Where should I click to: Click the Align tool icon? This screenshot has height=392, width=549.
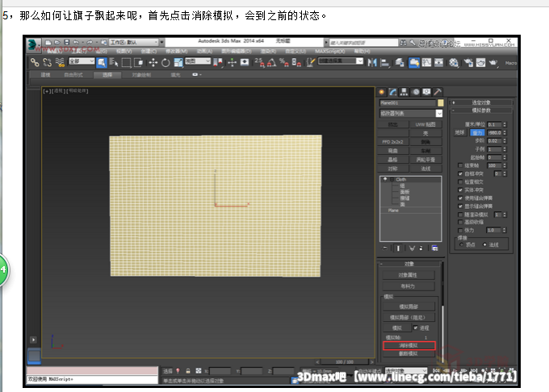[384, 63]
